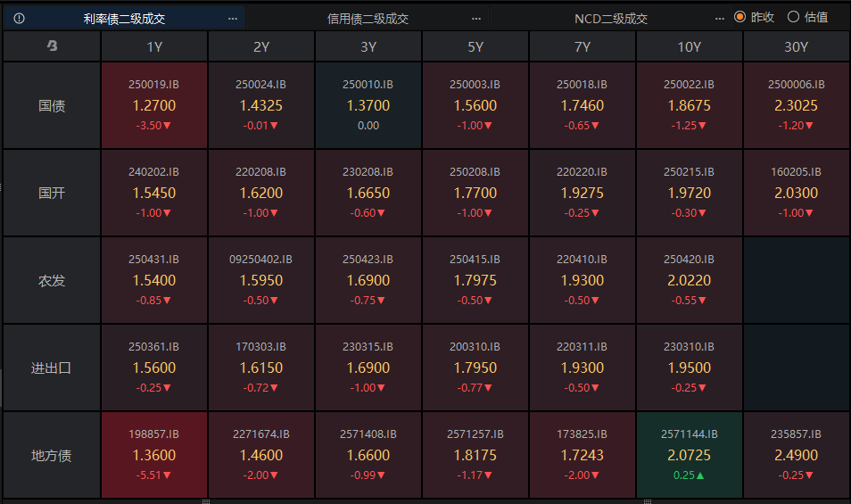Select the 昨收 radio button
Image resolution: width=851 pixels, height=504 pixels.
click(x=740, y=17)
